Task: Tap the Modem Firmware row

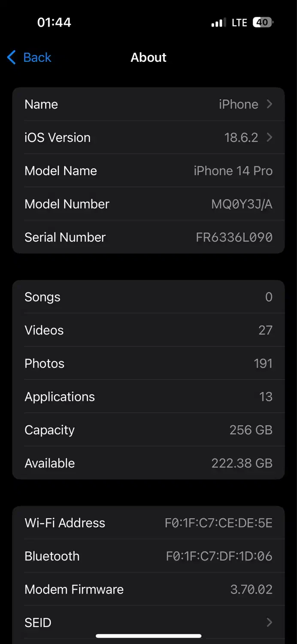Action: pyautogui.click(x=148, y=589)
